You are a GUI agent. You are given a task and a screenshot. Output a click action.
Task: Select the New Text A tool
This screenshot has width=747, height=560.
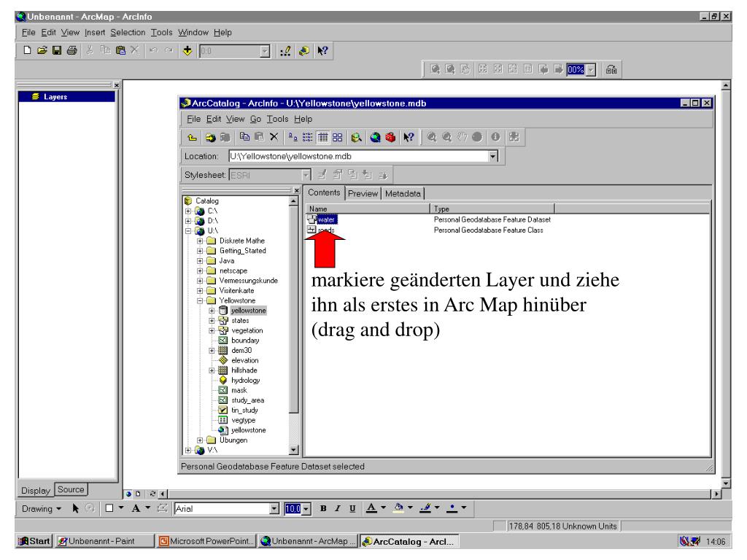(136, 508)
